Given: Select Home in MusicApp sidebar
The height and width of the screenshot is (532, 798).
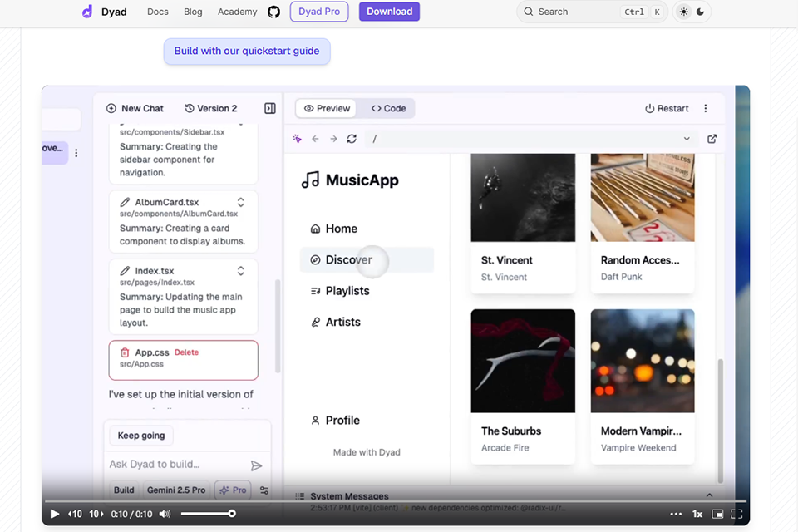Looking at the screenshot, I should (367, 229).
